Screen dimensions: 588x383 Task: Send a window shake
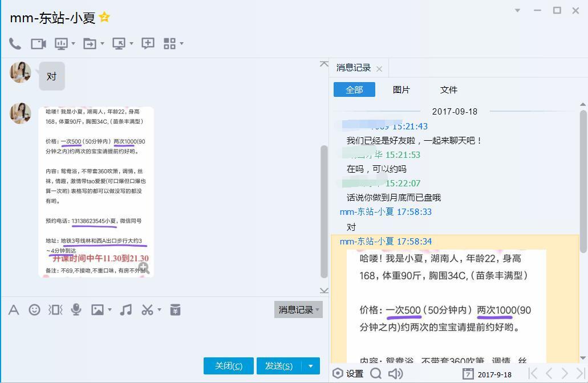(x=55, y=309)
